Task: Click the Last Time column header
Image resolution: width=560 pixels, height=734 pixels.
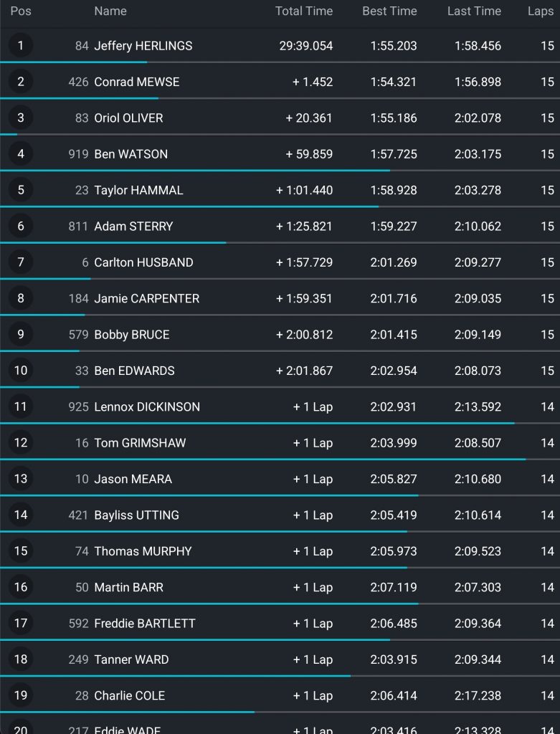Action: (474, 11)
